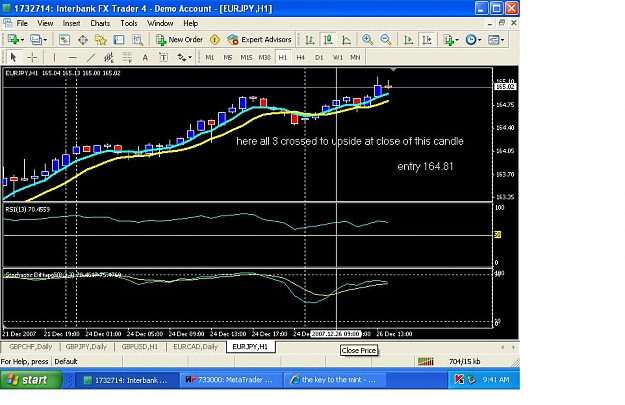Expand the Profiles dropdown arrow
The height and width of the screenshot is (405, 625).
(x=45, y=40)
